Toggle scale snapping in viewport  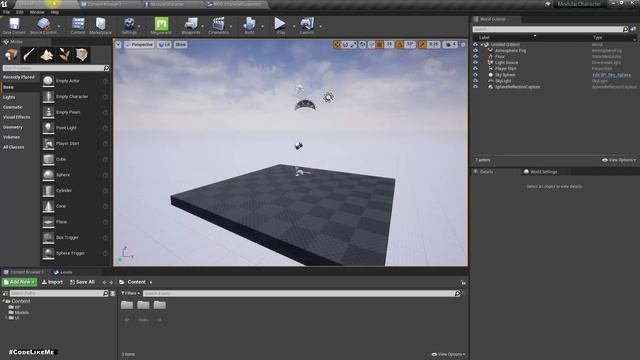tap(422, 44)
